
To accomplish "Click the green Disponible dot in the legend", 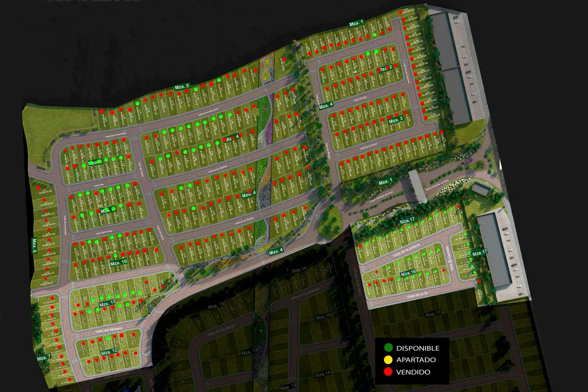I will (389, 348).
